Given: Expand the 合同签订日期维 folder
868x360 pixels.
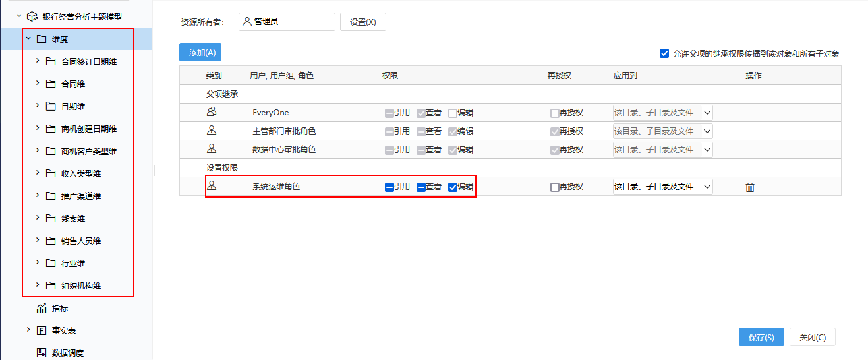Looking at the screenshot, I should 38,61.
